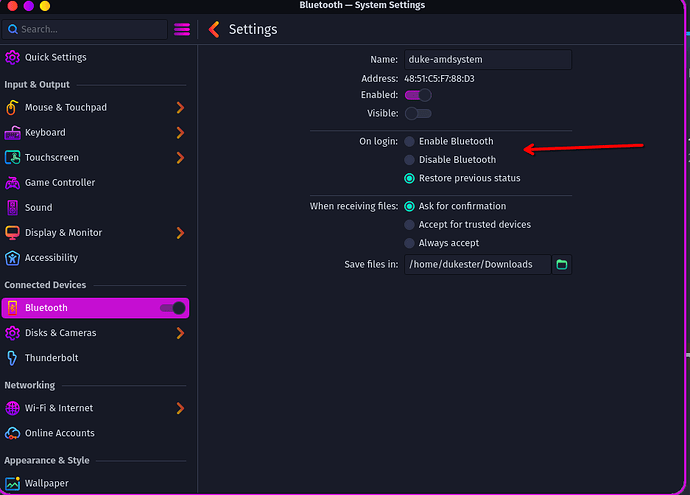Toggle the Bluetooth Enabled switch
This screenshot has height=495, width=690.
[x=418, y=95]
